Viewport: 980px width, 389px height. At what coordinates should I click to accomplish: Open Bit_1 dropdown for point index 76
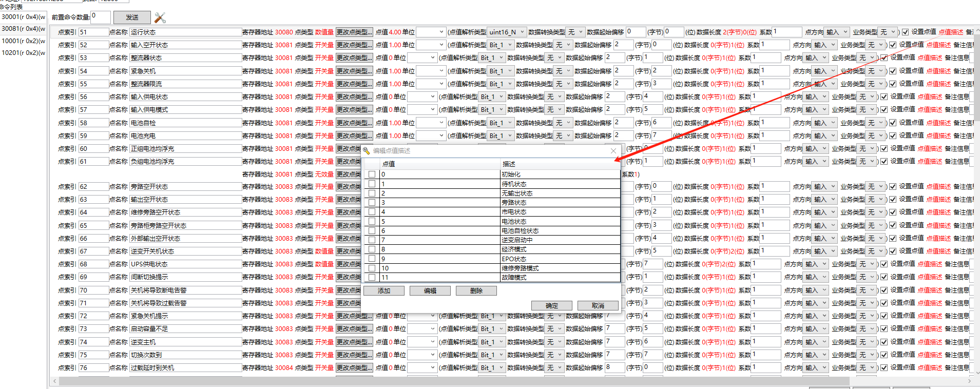tap(492, 367)
